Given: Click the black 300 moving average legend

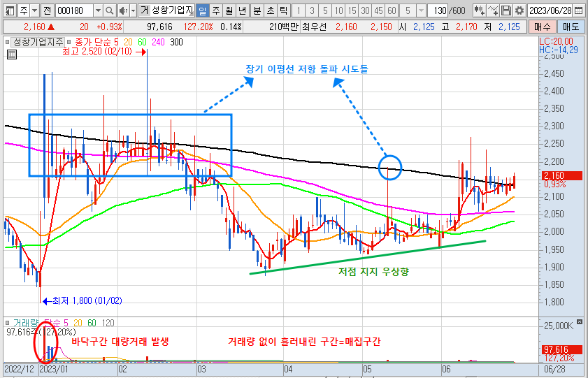Looking at the screenshot, I should [176, 42].
